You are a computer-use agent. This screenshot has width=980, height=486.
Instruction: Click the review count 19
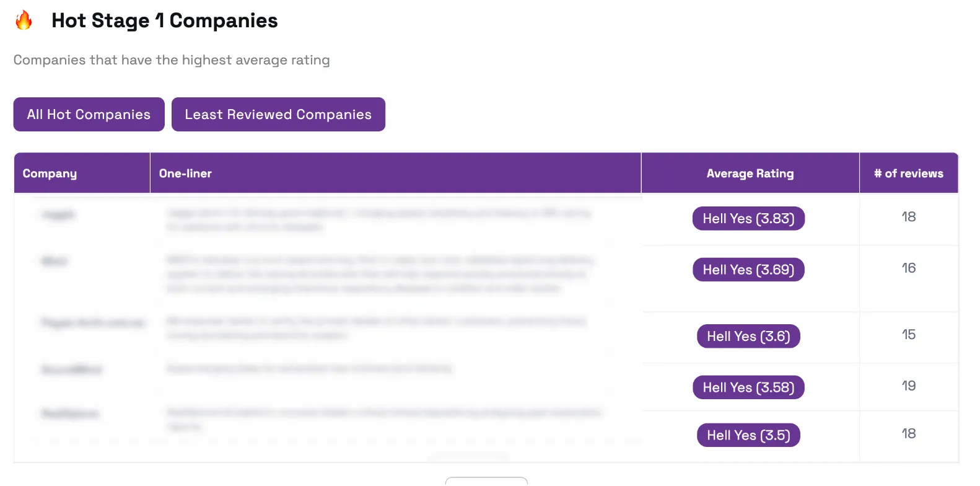tap(909, 386)
